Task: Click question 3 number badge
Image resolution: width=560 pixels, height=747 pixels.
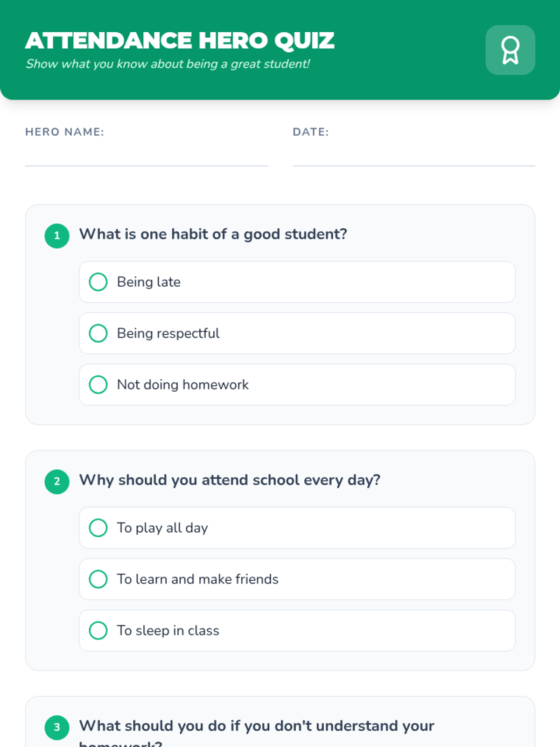Action: 57,727
